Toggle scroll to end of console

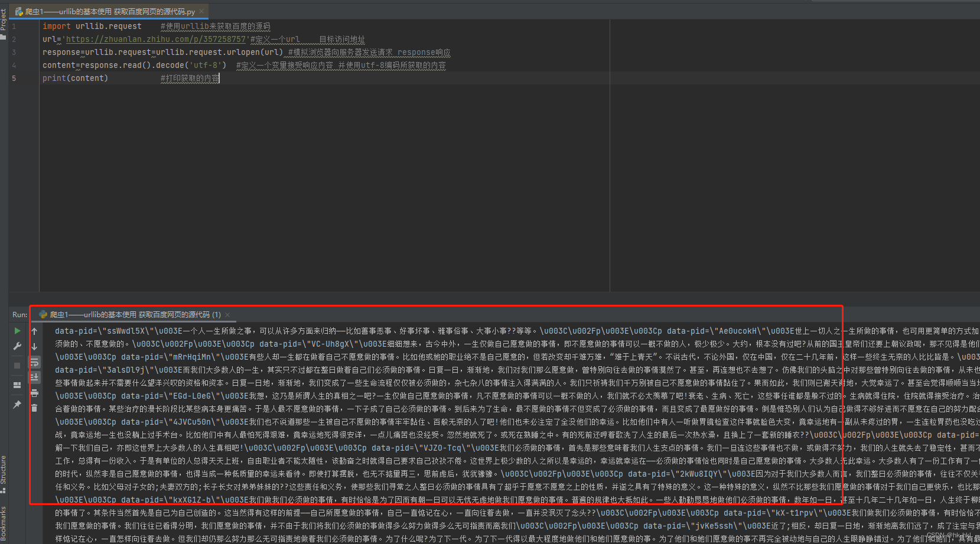pos(34,377)
